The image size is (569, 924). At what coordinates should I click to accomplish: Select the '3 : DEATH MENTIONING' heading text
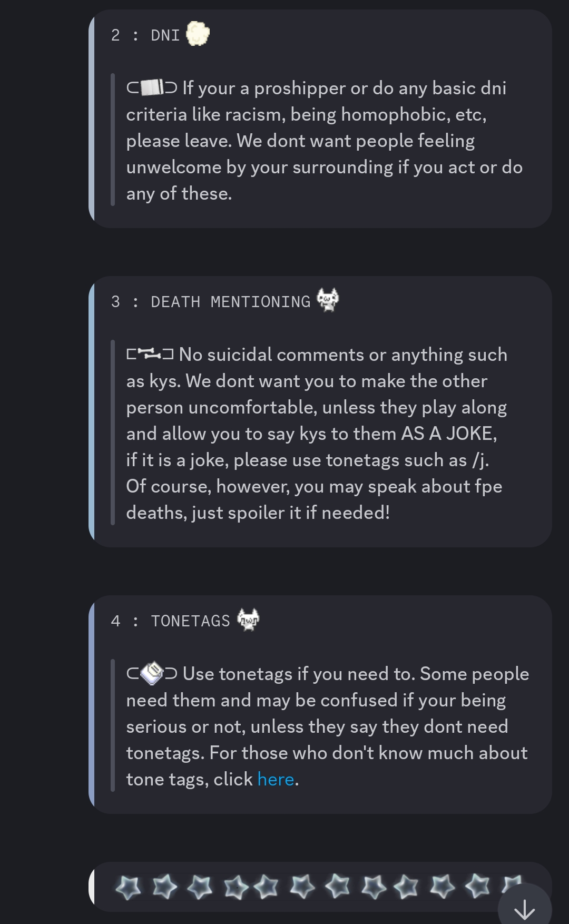pyautogui.click(x=211, y=302)
